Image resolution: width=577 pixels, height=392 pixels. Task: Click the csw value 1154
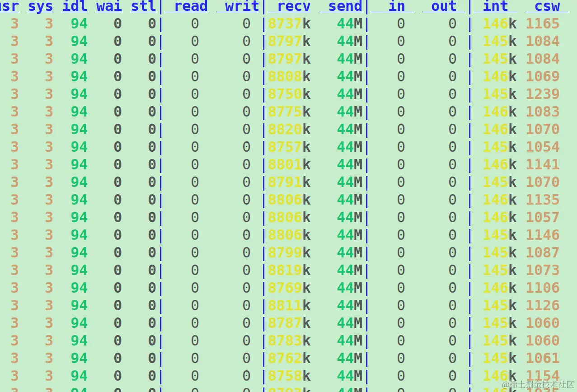543,376
